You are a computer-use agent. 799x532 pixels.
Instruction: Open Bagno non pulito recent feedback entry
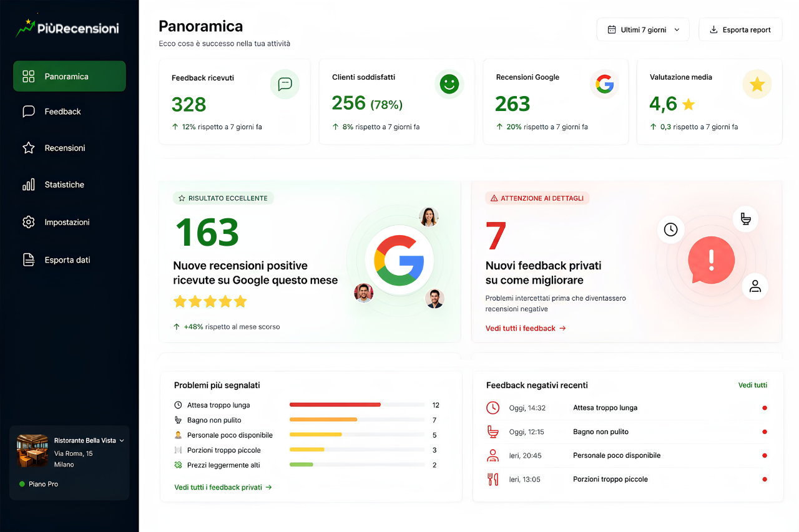(627, 432)
